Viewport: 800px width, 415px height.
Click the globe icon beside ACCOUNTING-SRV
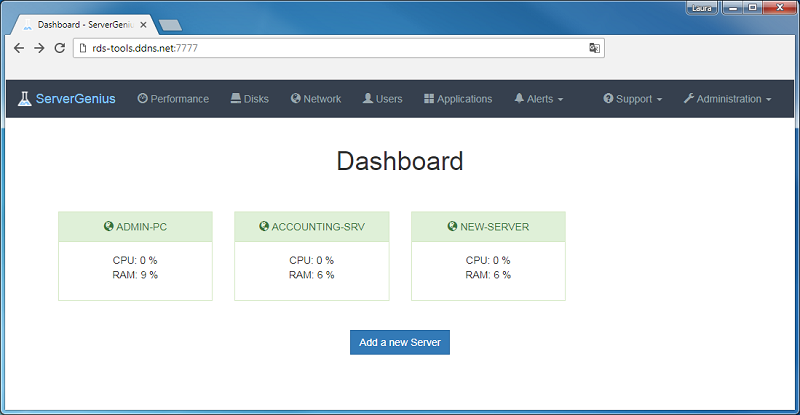[x=264, y=227]
